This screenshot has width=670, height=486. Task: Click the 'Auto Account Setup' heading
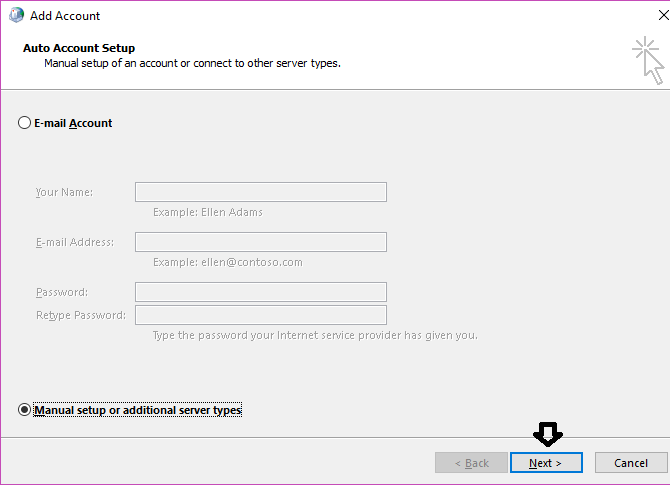tap(79, 48)
